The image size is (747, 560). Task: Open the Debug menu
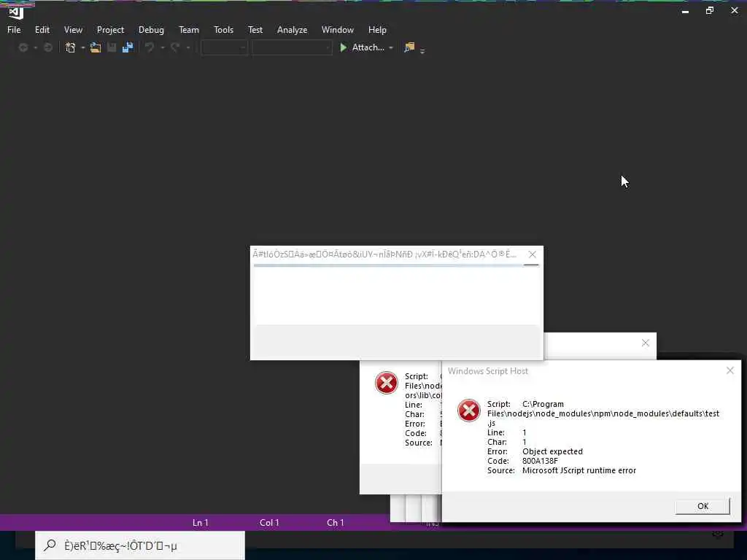pyautogui.click(x=151, y=29)
